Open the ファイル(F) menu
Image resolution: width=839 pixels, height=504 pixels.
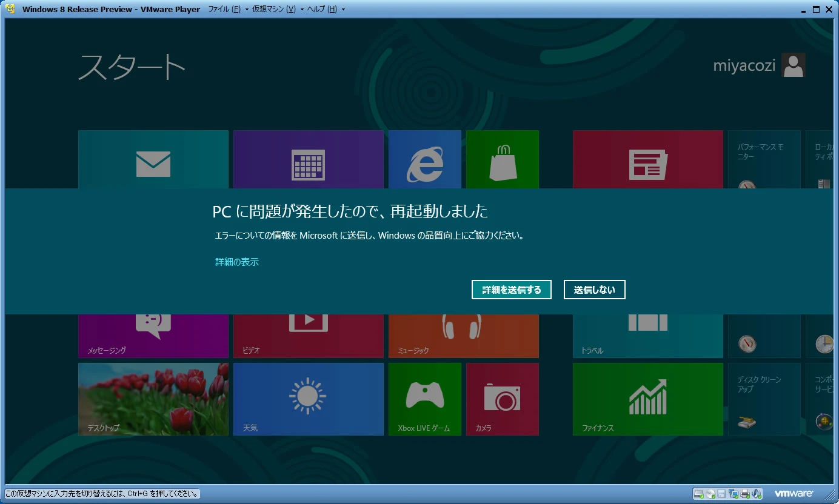click(x=224, y=9)
